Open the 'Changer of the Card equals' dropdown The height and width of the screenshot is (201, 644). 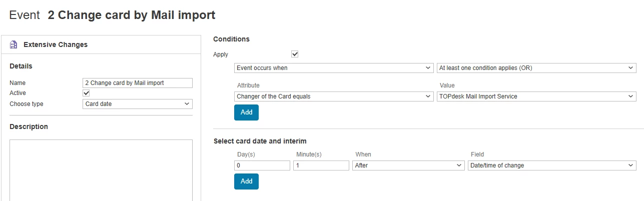pos(333,96)
